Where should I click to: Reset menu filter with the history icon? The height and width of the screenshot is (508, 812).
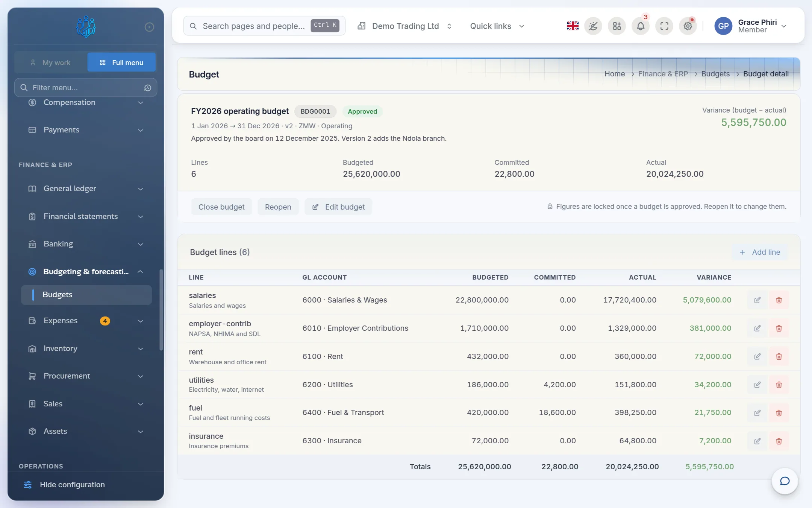click(148, 88)
